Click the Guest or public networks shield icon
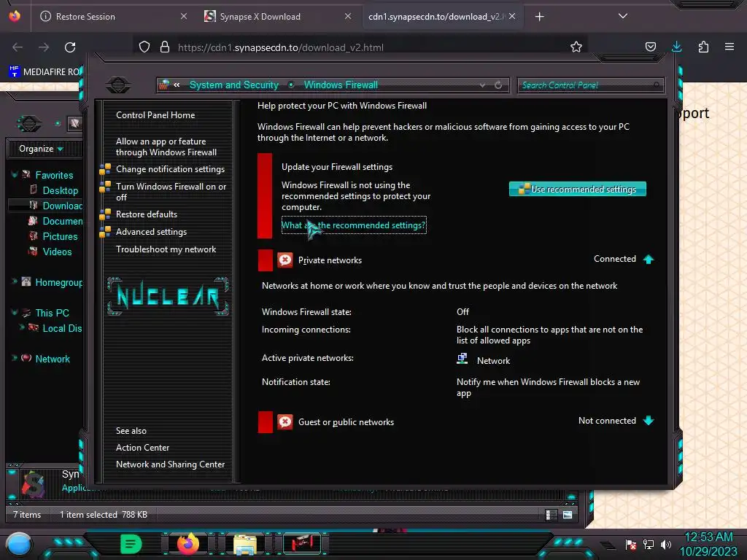The width and height of the screenshot is (747, 560). click(x=285, y=422)
